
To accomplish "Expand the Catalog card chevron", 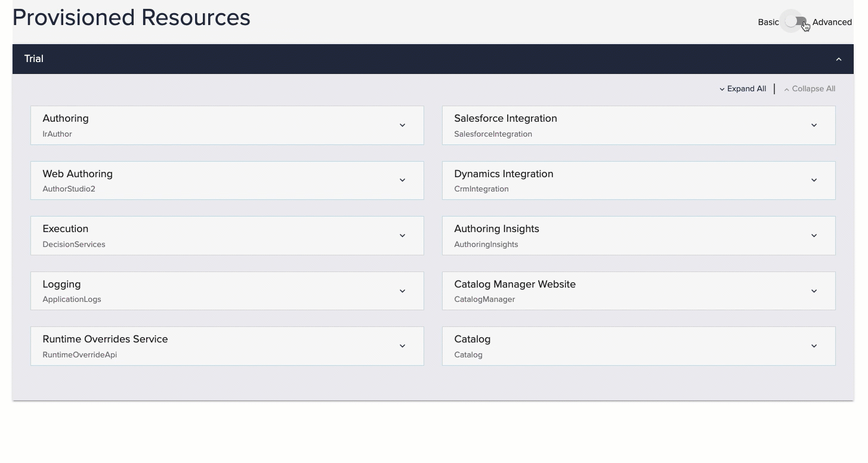I will [814, 346].
